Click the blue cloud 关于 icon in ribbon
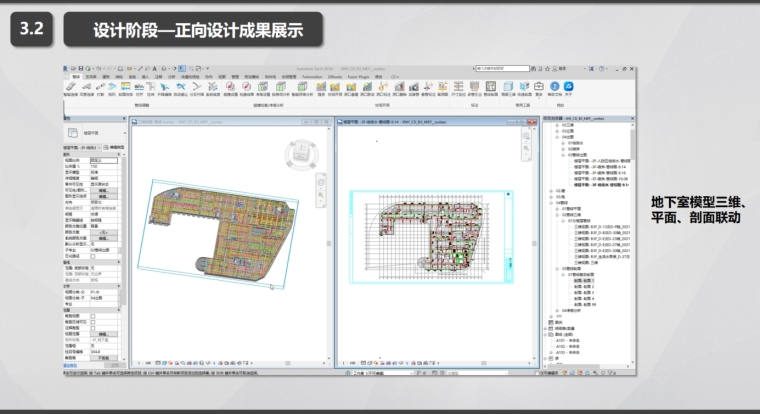 (x=568, y=87)
